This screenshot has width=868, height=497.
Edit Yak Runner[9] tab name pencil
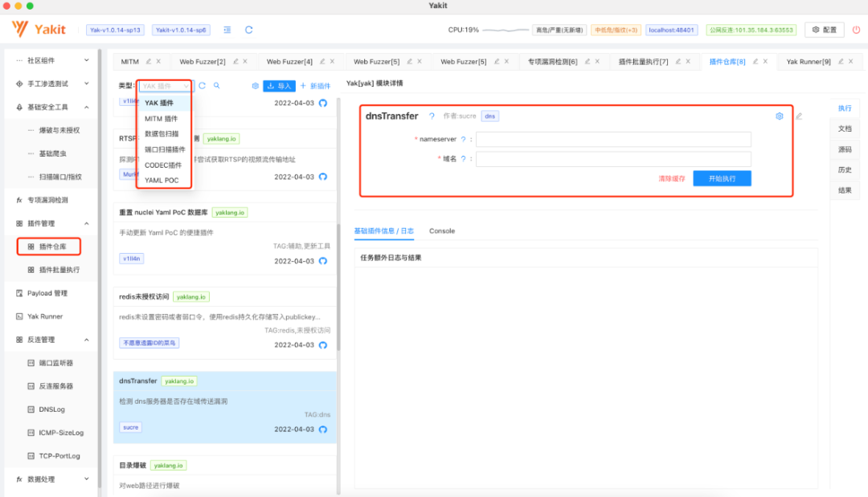tap(841, 61)
